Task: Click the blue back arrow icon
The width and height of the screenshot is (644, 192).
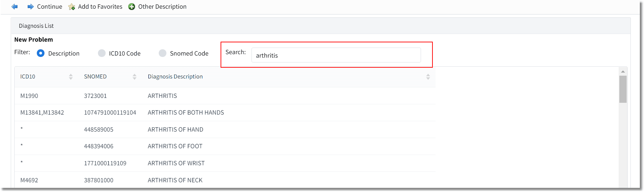Action: pos(15,7)
